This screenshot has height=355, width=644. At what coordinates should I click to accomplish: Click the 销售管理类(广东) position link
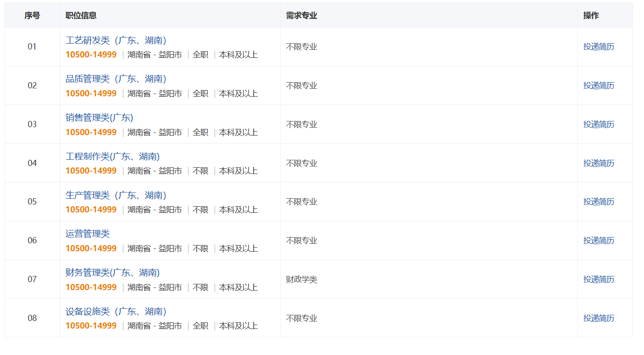coord(99,118)
